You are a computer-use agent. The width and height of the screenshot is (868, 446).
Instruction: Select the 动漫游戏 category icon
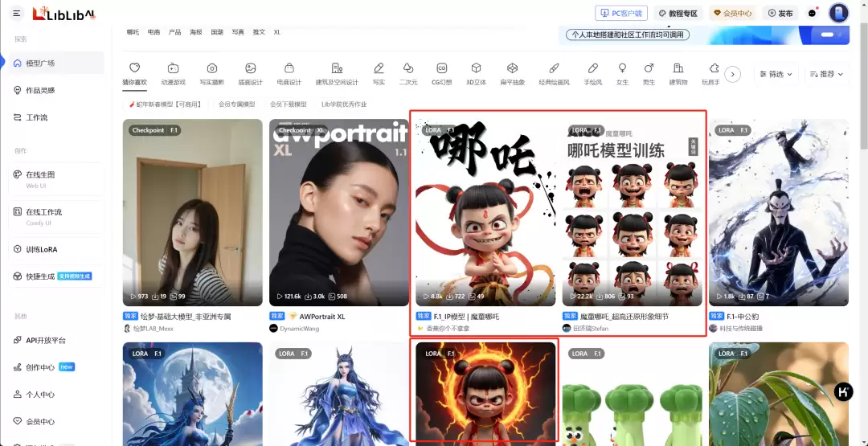click(x=174, y=74)
